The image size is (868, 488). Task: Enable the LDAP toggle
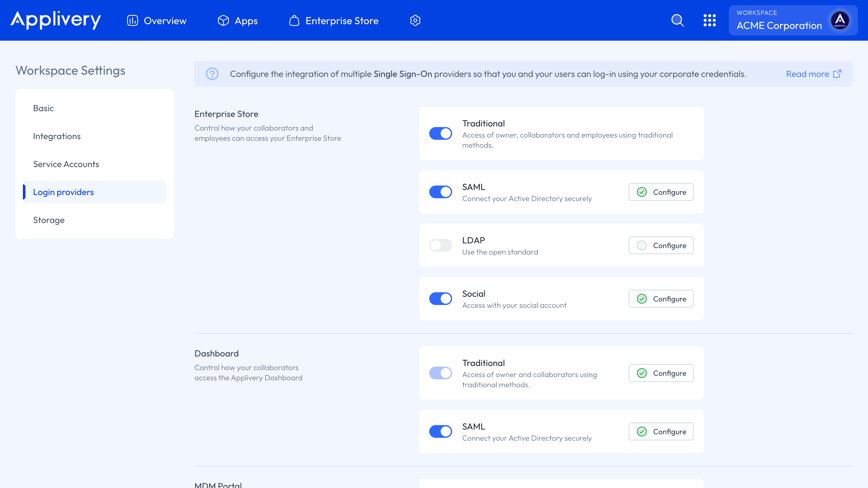[440, 245]
